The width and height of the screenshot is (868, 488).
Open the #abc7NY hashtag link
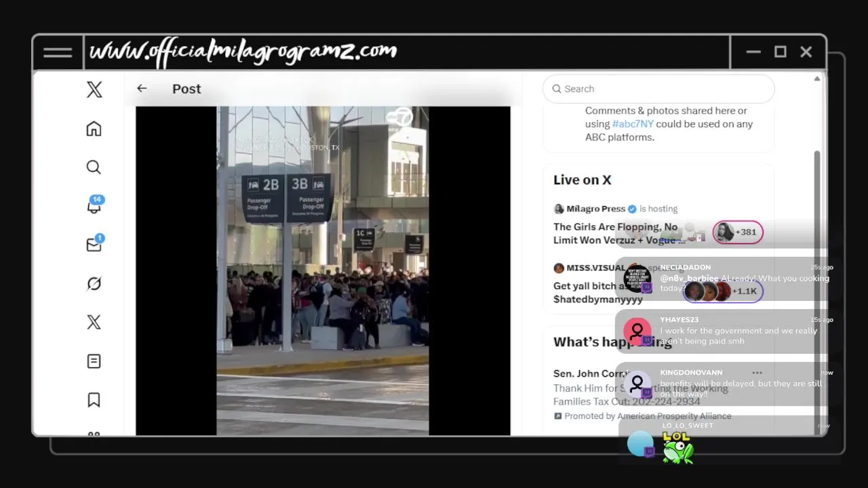pos(634,124)
